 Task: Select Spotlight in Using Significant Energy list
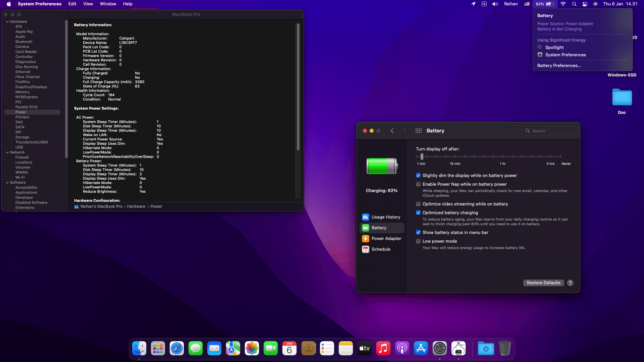click(554, 48)
